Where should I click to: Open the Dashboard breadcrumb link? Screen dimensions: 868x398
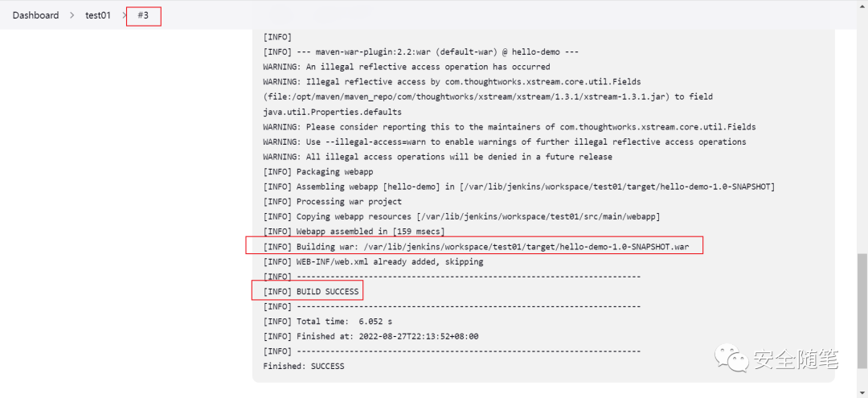[35, 15]
